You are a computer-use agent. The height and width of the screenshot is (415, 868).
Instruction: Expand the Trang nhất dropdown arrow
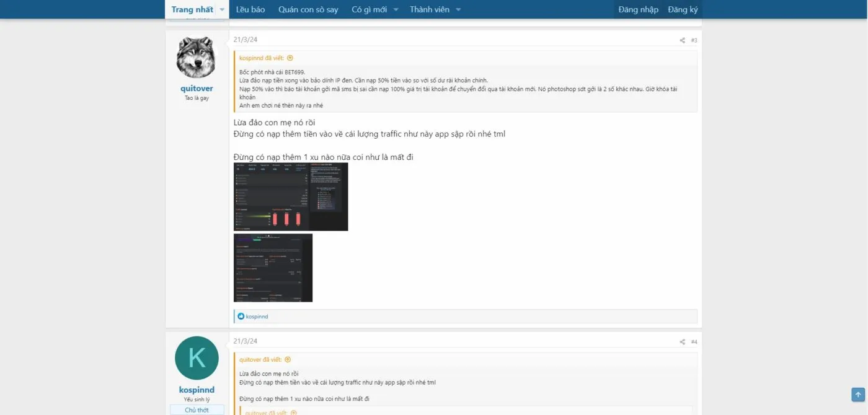click(x=222, y=9)
